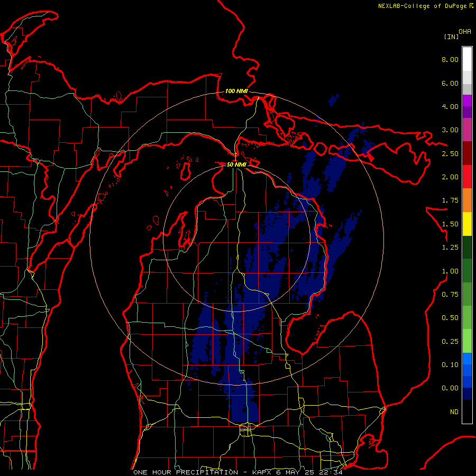Select the 0.00 legend value
This screenshot has height=476, width=476.
450,388
